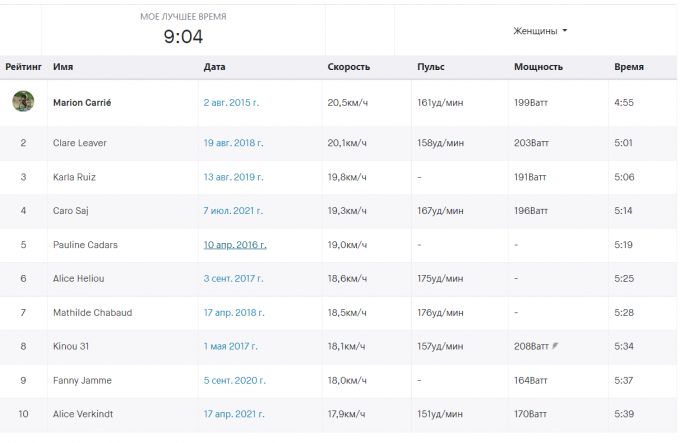The height and width of the screenshot is (443, 680).
Task: Click athlete name Clare Leaver
Action: tap(79, 143)
